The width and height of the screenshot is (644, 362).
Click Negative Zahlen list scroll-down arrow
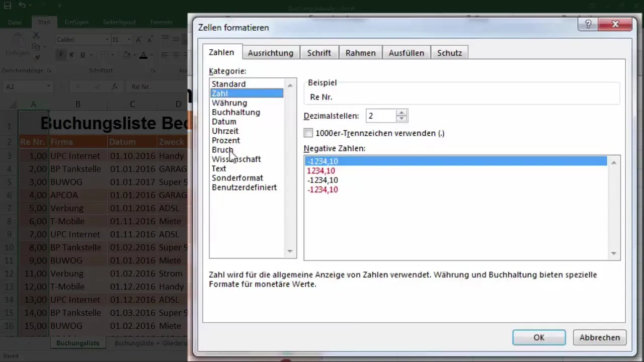(613, 253)
